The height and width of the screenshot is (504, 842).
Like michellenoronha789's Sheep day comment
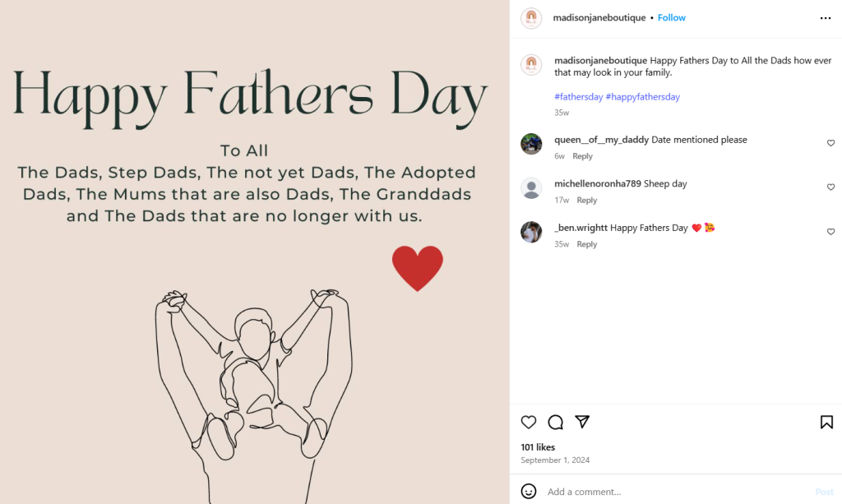point(830,187)
